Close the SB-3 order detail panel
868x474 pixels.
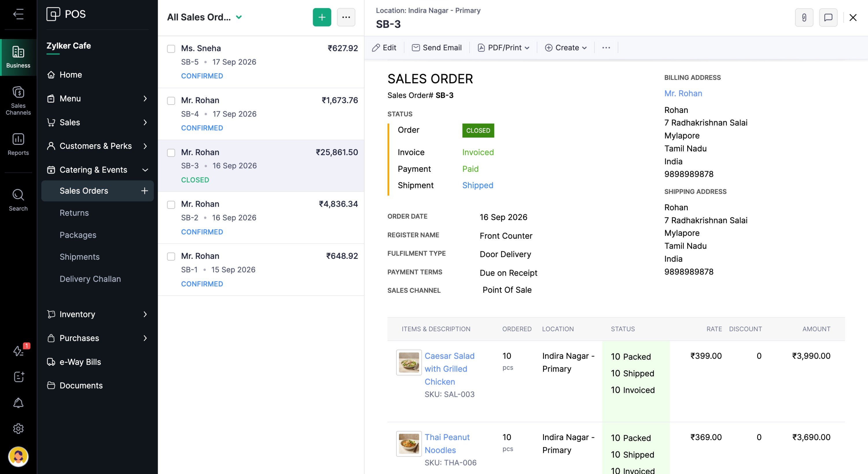pos(853,18)
